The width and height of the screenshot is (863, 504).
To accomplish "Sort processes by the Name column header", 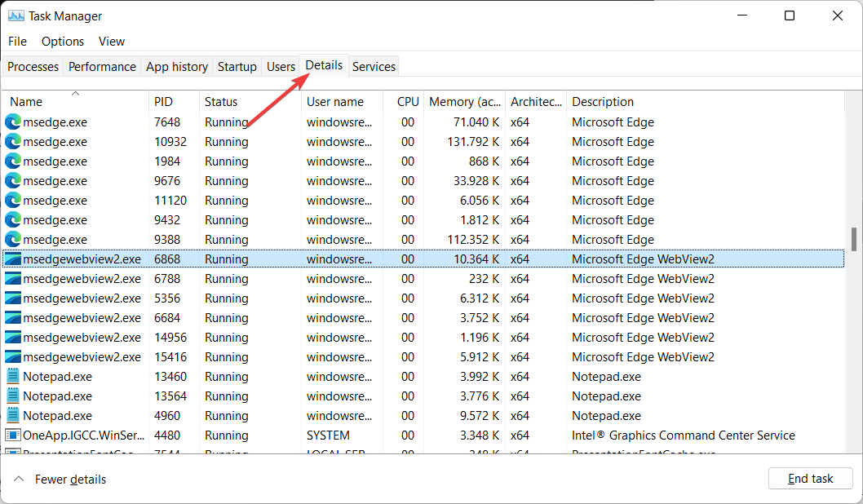I will tap(26, 102).
